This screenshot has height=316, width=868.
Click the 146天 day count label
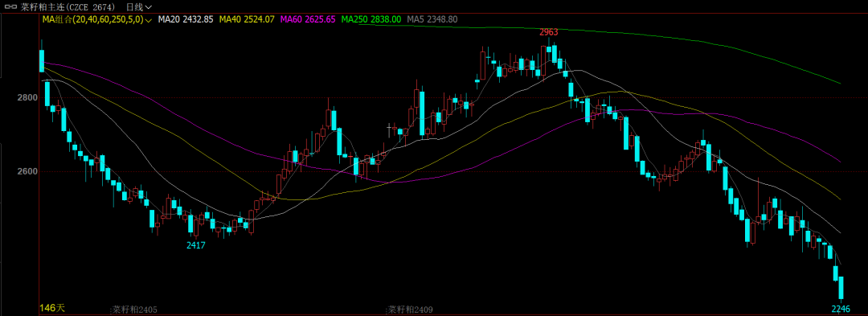(x=52, y=308)
